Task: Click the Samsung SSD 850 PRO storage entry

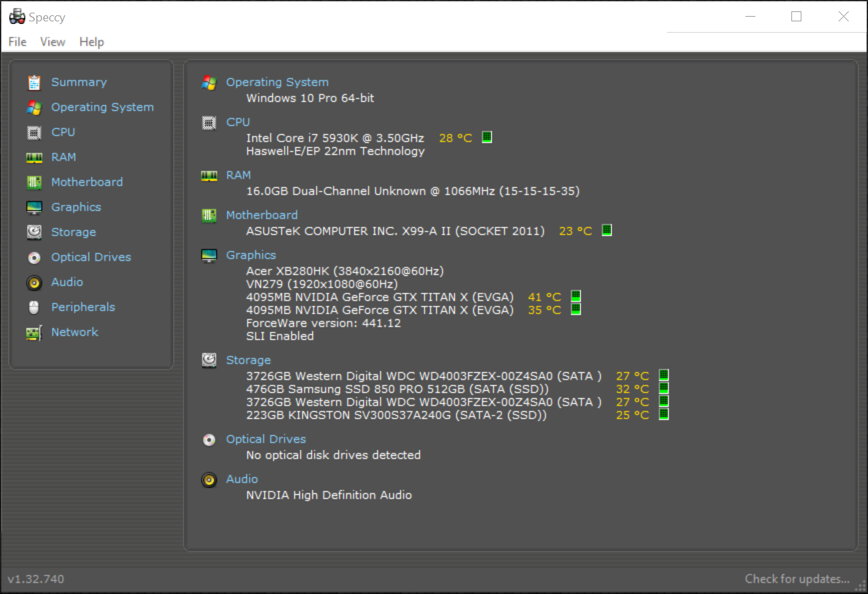Action: pos(398,389)
